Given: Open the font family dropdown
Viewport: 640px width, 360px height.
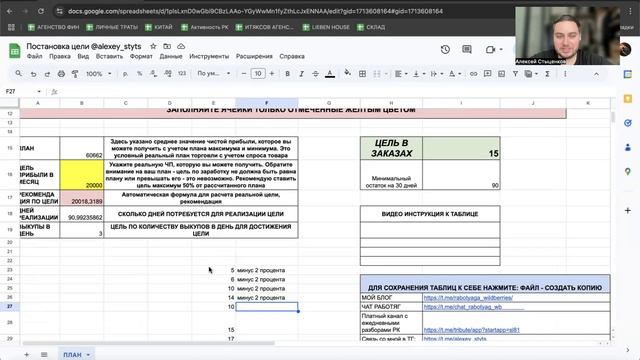Looking at the screenshot, I should pos(214,74).
